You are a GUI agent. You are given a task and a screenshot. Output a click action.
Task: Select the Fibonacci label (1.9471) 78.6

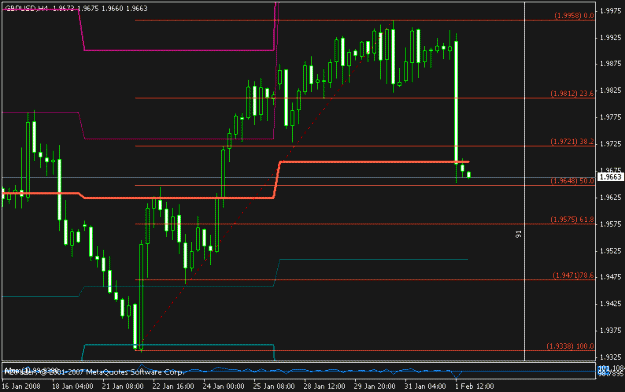point(573,275)
